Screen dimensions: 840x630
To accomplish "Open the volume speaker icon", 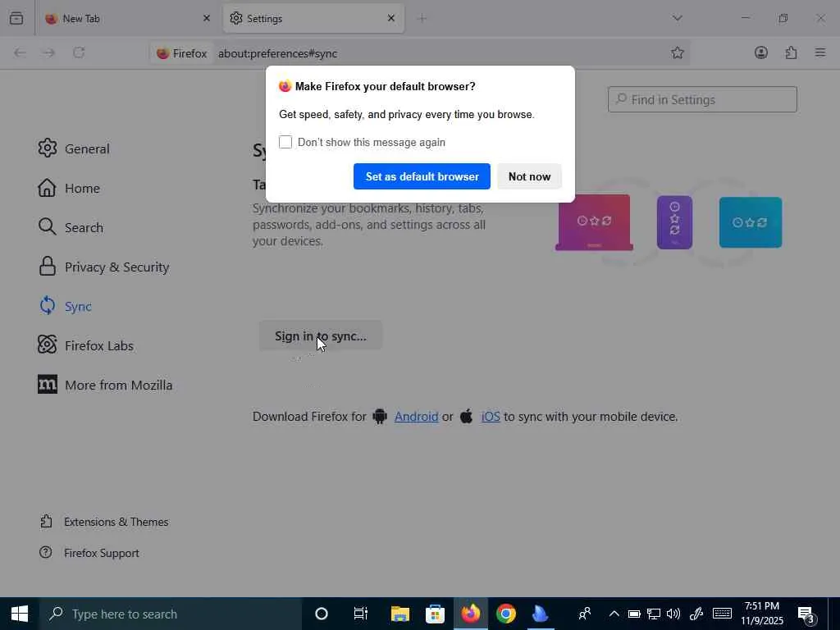I will click(x=673, y=614).
